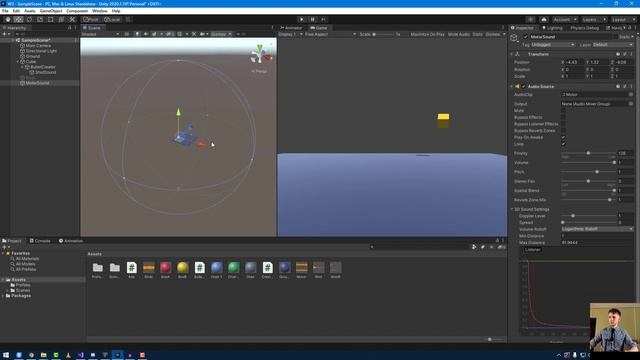The height and width of the screenshot is (360, 640).
Task: Open the Layer dropdown in Inspector
Action: 613,44
